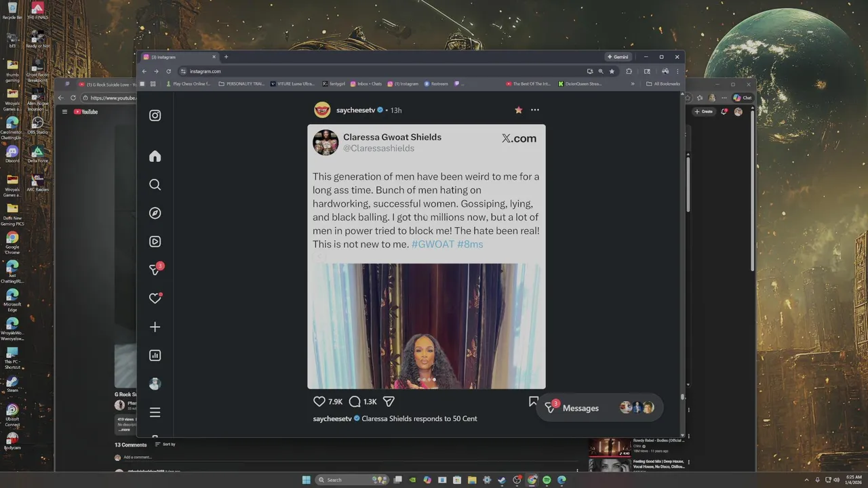Viewport: 868px width, 488px height.
Task: Open new tab in Instagram window
Action: (x=226, y=57)
